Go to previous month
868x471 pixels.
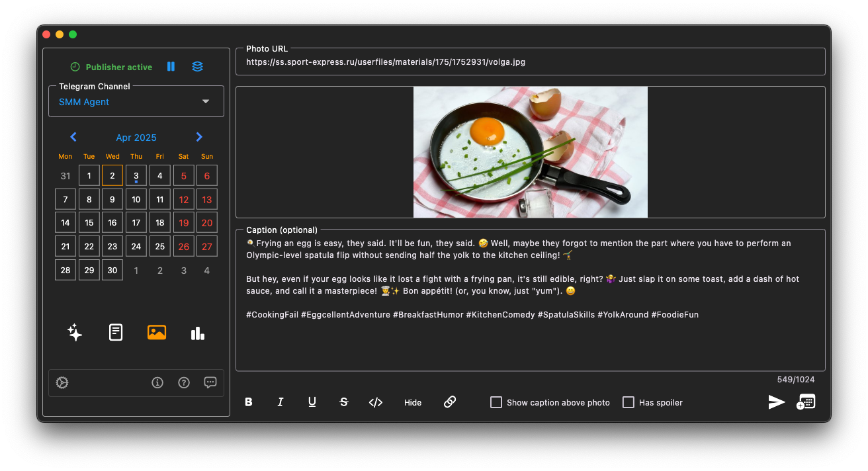coord(73,137)
